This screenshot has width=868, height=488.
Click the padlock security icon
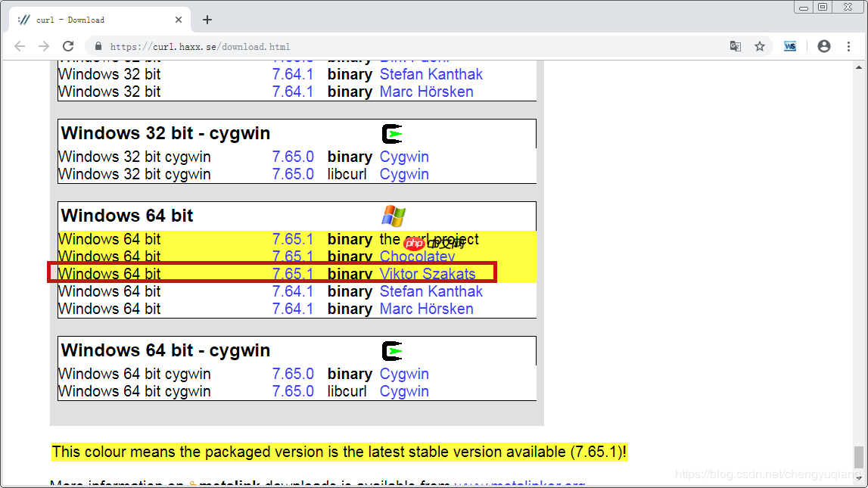tap(98, 46)
